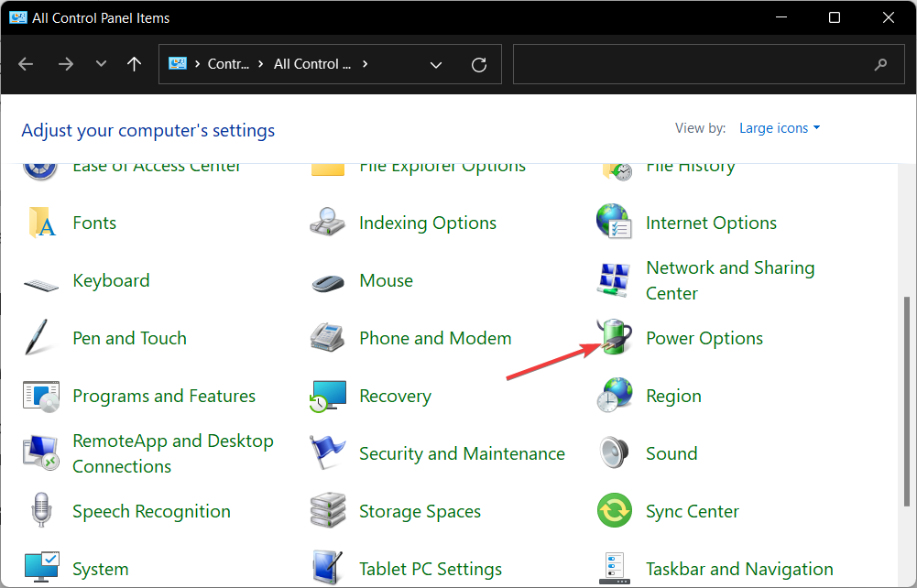Open the Storage Spaces icon
Image resolution: width=917 pixels, height=588 pixels.
point(328,510)
